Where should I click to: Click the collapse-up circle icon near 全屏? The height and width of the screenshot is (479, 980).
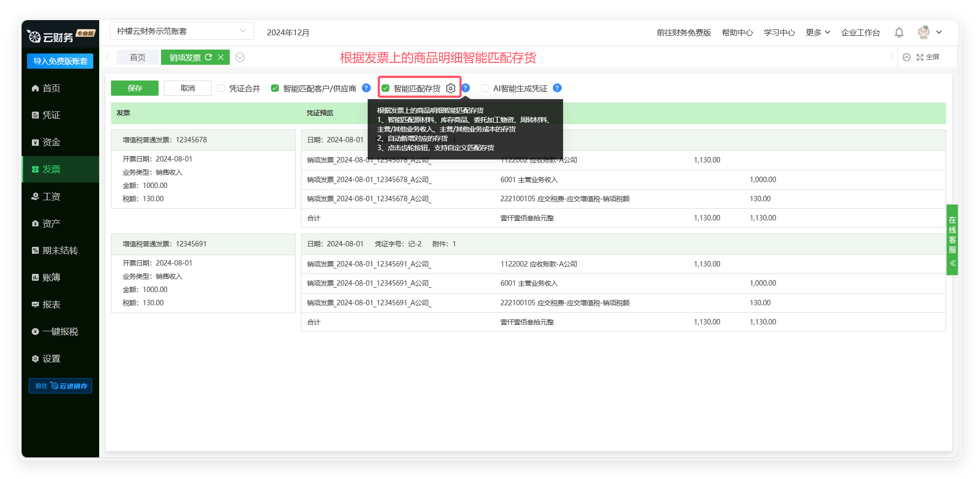(906, 57)
